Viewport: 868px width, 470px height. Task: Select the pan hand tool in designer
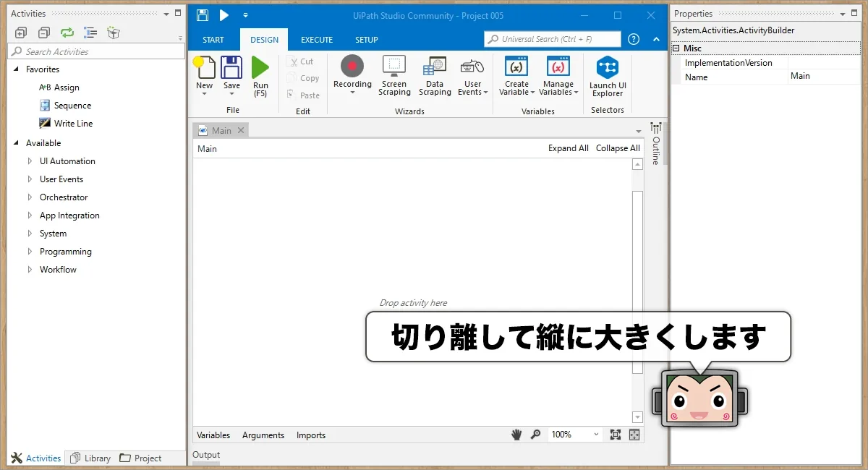click(x=516, y=435)
